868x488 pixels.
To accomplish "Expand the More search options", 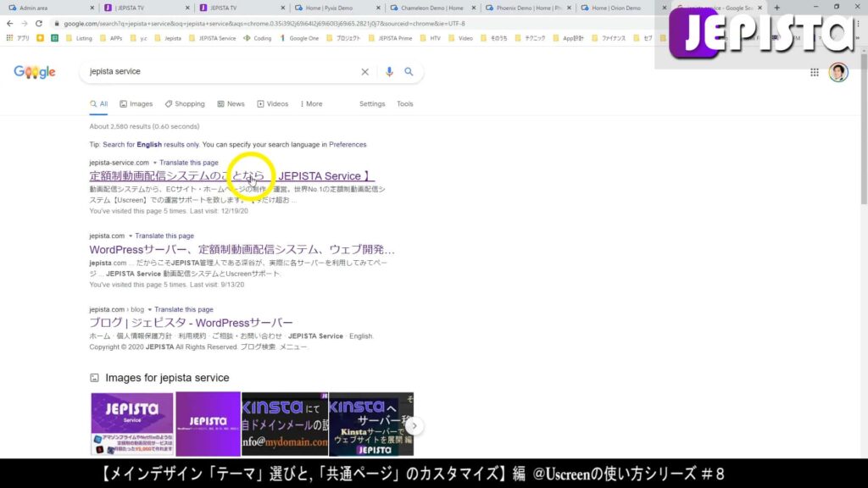I will 312,104.
